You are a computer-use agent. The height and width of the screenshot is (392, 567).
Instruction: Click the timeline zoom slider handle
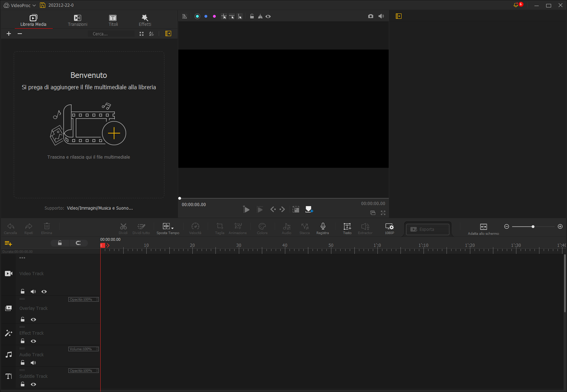[x=533, y=226]
